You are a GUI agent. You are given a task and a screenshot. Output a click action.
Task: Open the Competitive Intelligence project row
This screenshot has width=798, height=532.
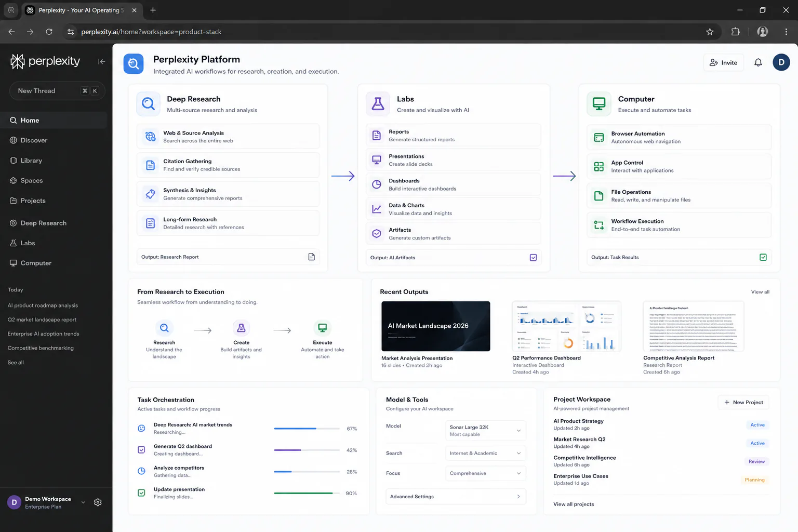coord(661,461)
